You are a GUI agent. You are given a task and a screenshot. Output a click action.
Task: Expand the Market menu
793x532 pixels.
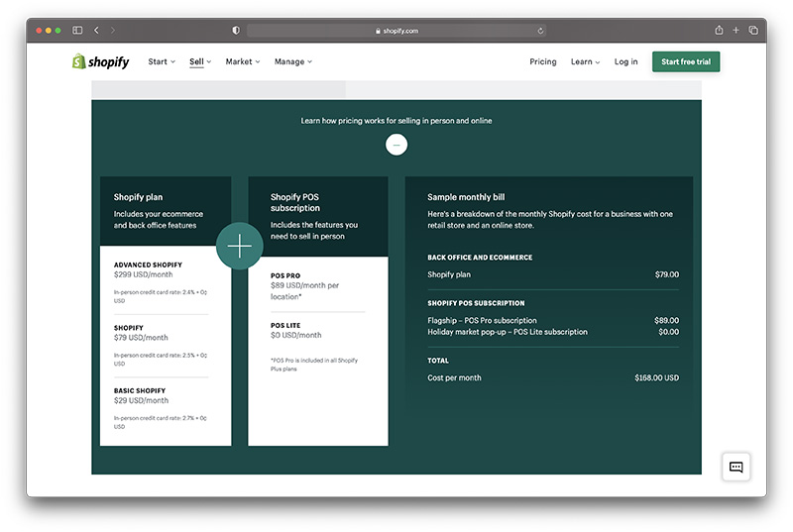(243, 61)
